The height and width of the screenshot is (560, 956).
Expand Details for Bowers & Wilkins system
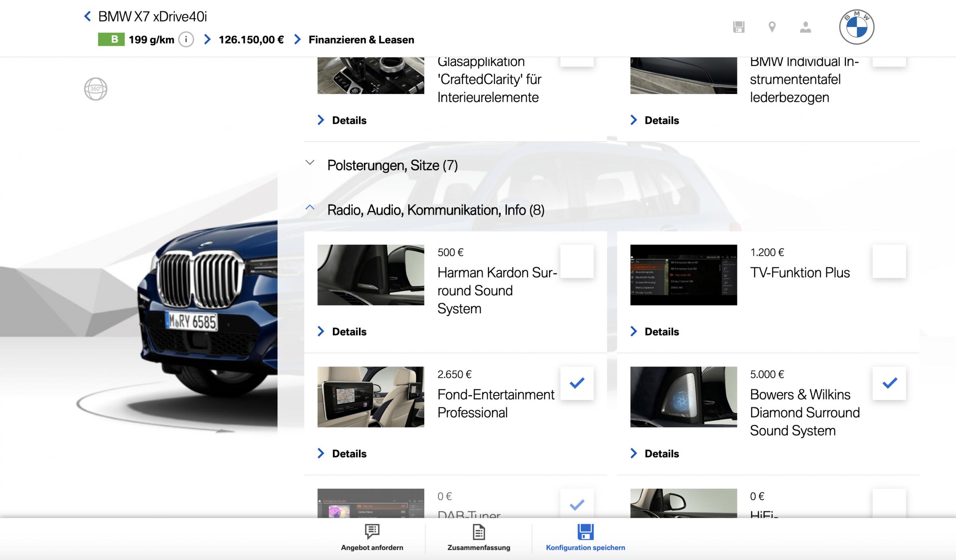654,453
